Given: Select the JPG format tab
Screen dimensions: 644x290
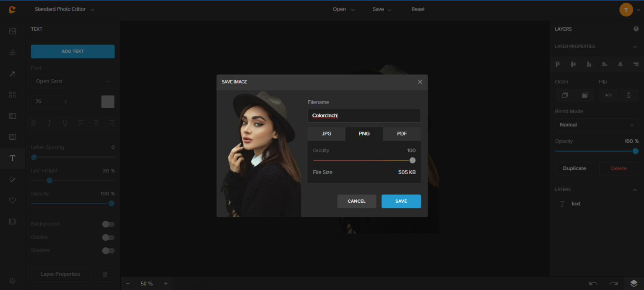Looking at the screenshot, I should 327,134.
